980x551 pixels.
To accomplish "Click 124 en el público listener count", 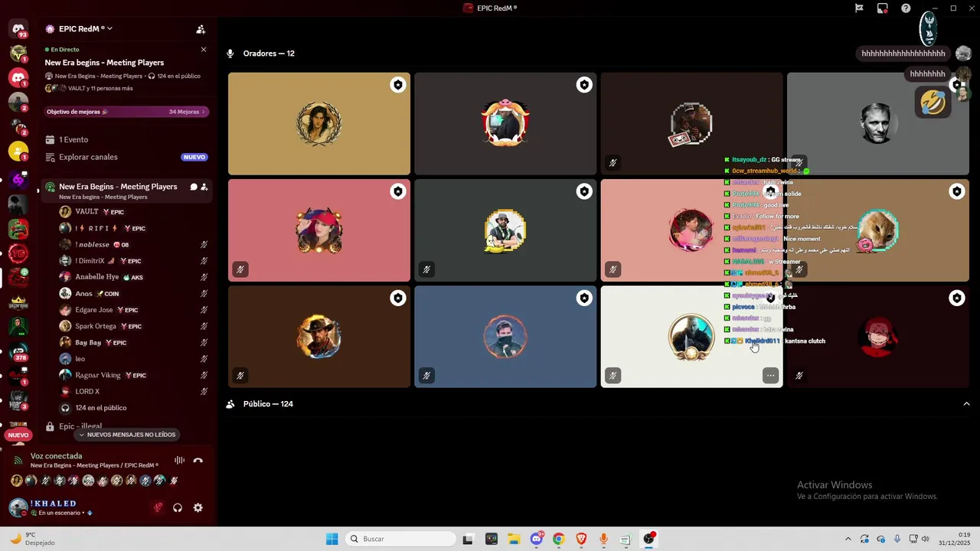I will click(100, 408).
